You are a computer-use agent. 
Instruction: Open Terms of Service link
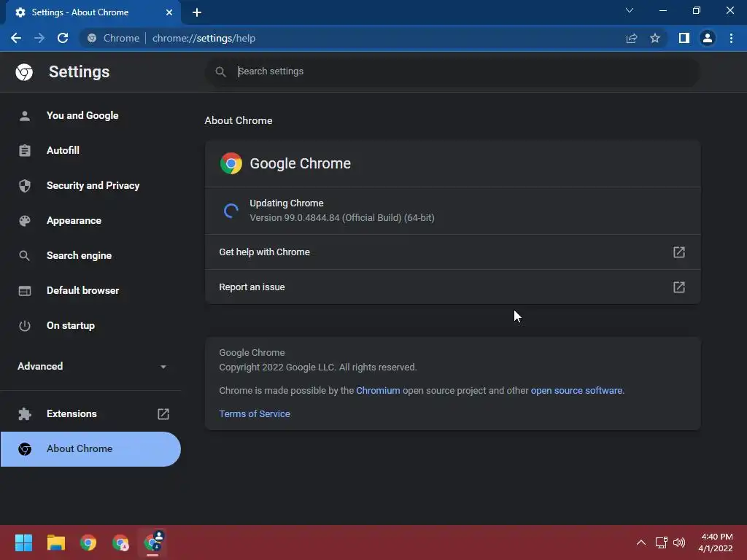click(x=255, y=414)
